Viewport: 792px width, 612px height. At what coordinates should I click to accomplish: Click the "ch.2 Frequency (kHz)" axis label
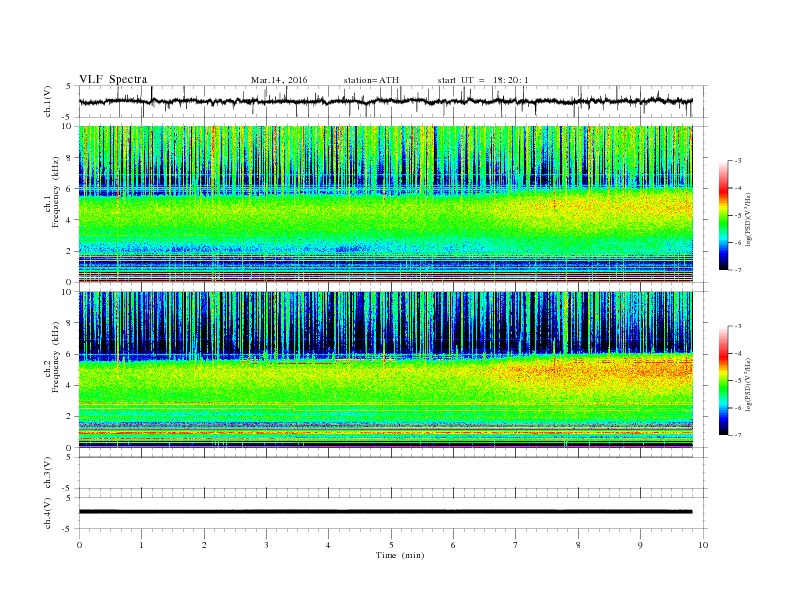pos(52,356)
